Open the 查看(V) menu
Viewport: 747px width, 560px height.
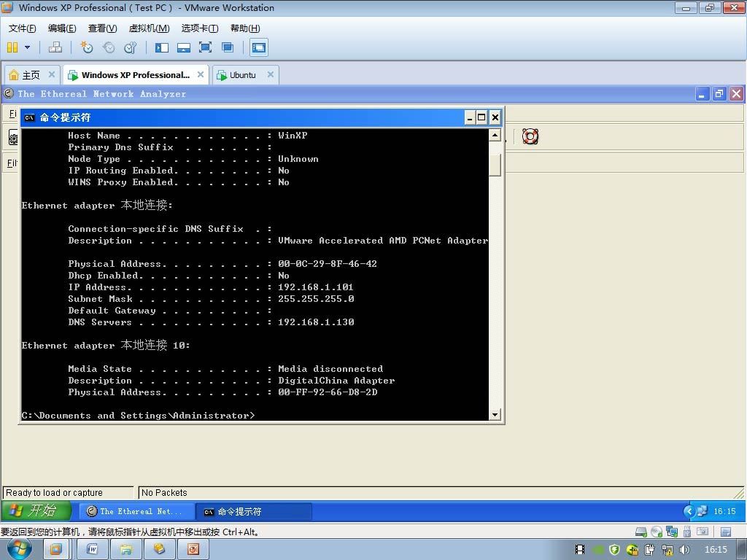[102, 28]
